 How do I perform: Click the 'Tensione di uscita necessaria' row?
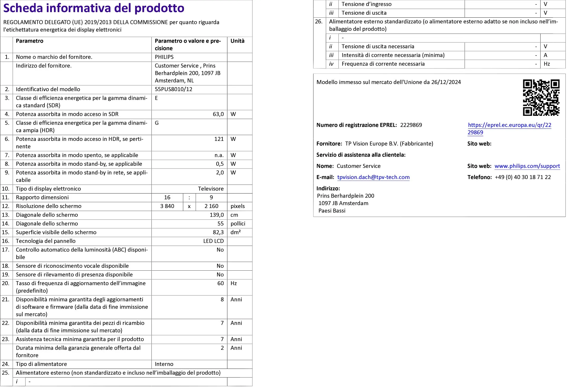pos(378,47)
